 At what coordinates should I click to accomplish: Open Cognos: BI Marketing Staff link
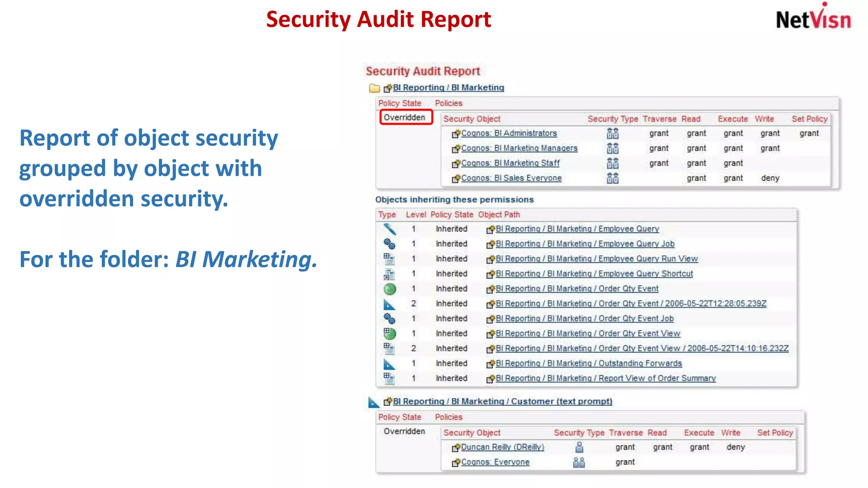pyautogui.click(x=510, y=163)
